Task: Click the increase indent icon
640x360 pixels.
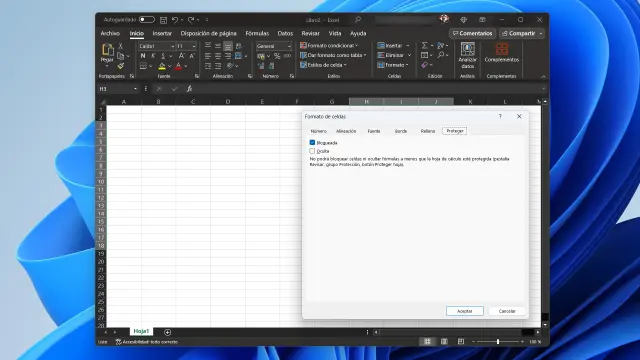Action: (x=218, y=66)
